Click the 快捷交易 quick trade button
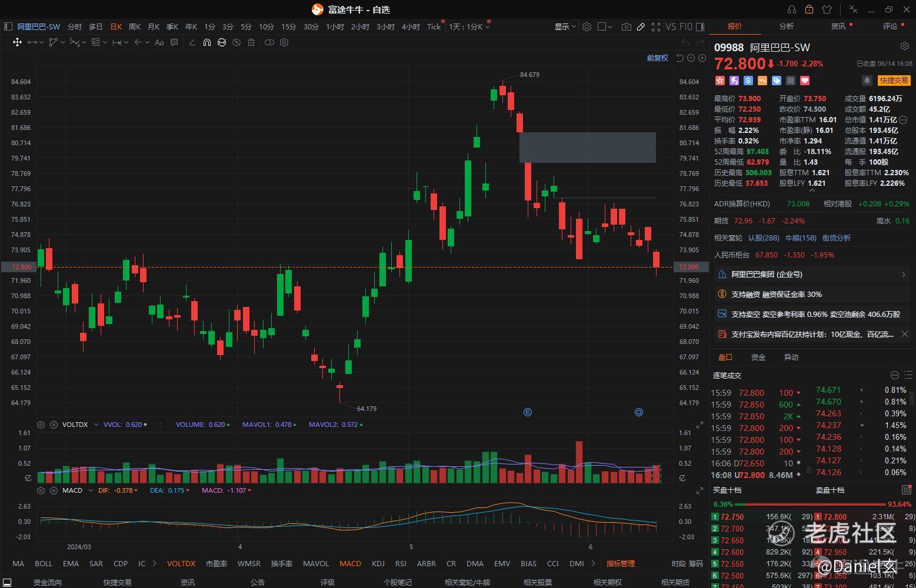The image size is (916, 588). point(894,81)
